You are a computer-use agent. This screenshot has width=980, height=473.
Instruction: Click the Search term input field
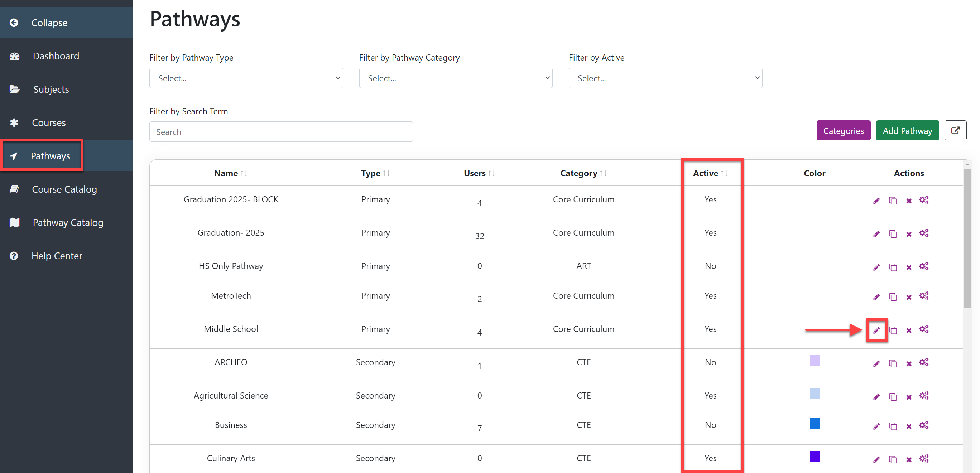pyautogui.click(x=281, y=132)
